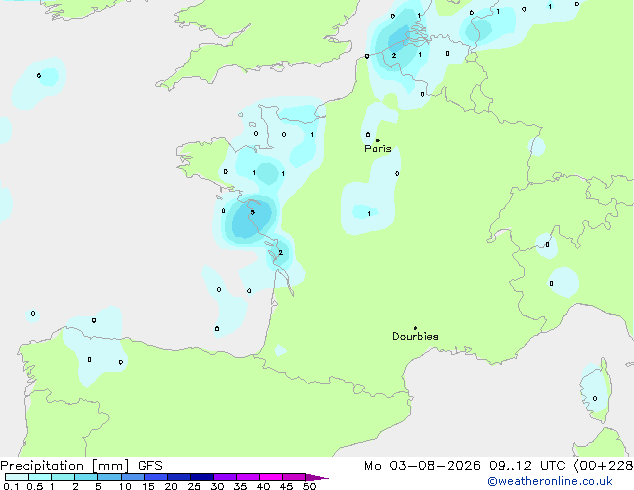Select the 15–20 mm legend swatch
This screenshot has height=490, width=634.
point(156,477)
